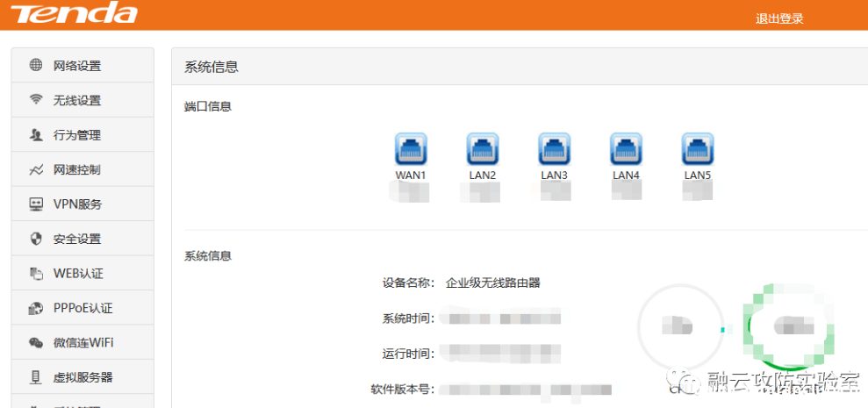Viewport: 868px width, 408px height.
Task: Click the LAN5 port label
Action: pos(698,175)
